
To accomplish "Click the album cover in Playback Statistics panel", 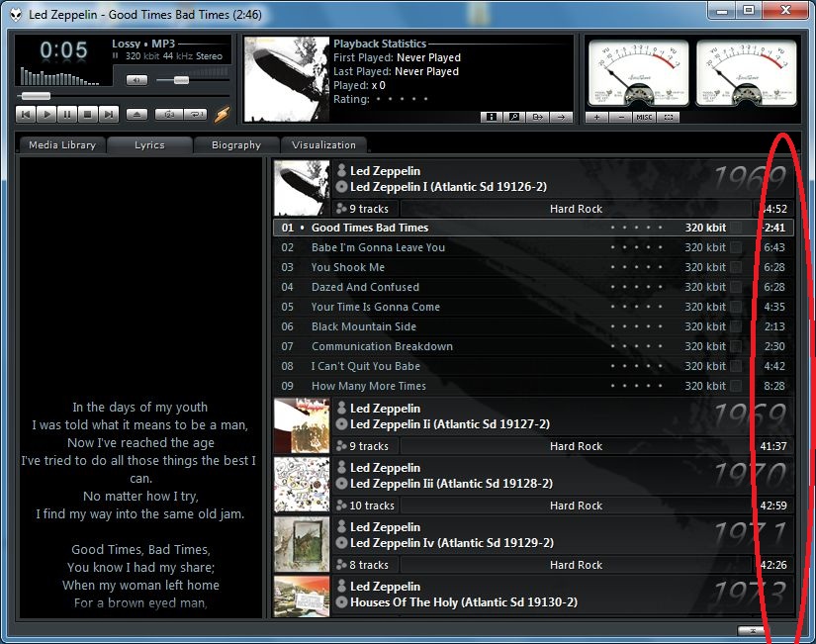I will click(287, 79).
